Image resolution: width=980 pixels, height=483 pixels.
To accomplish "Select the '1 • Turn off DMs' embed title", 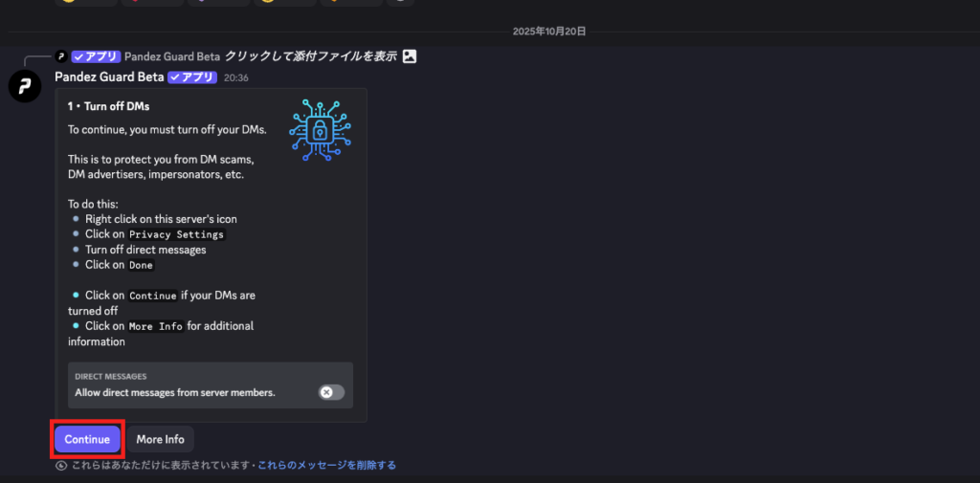I will coord(109,106).
